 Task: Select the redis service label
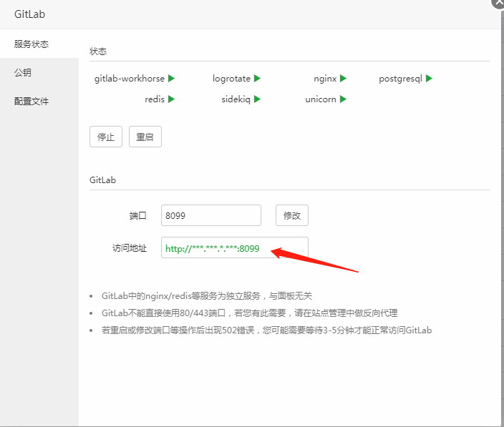155,99
